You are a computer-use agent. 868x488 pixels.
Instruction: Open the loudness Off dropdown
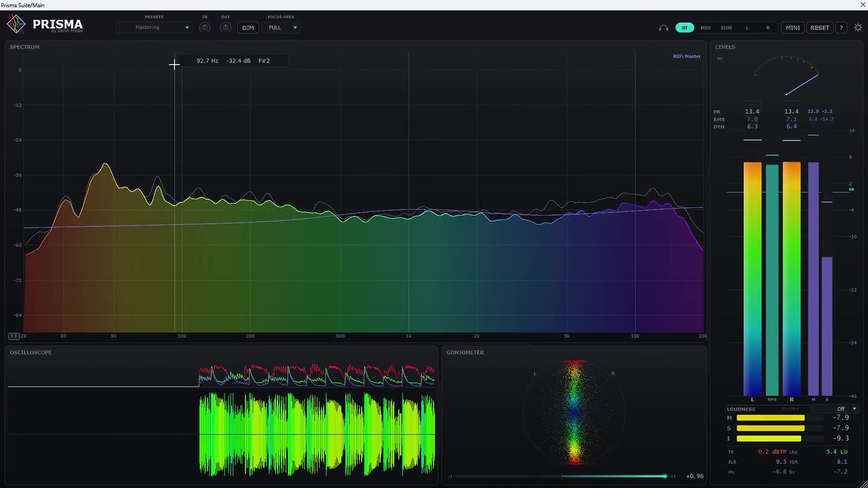point(834,408)
